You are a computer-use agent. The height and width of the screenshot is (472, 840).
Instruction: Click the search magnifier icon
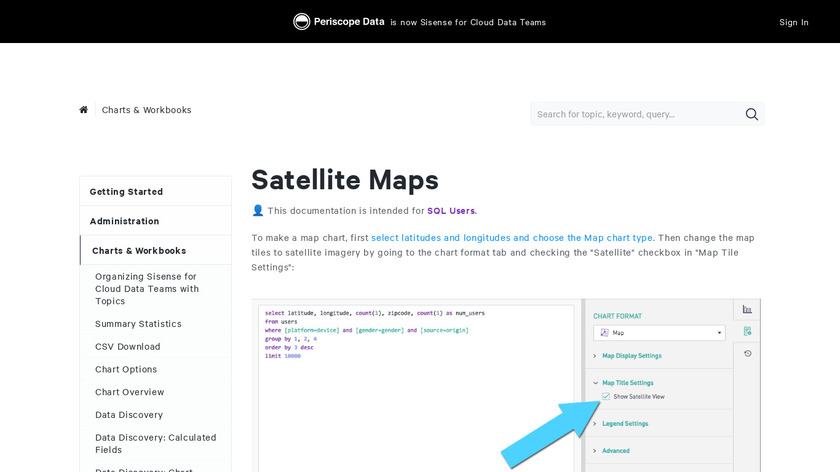752,114
